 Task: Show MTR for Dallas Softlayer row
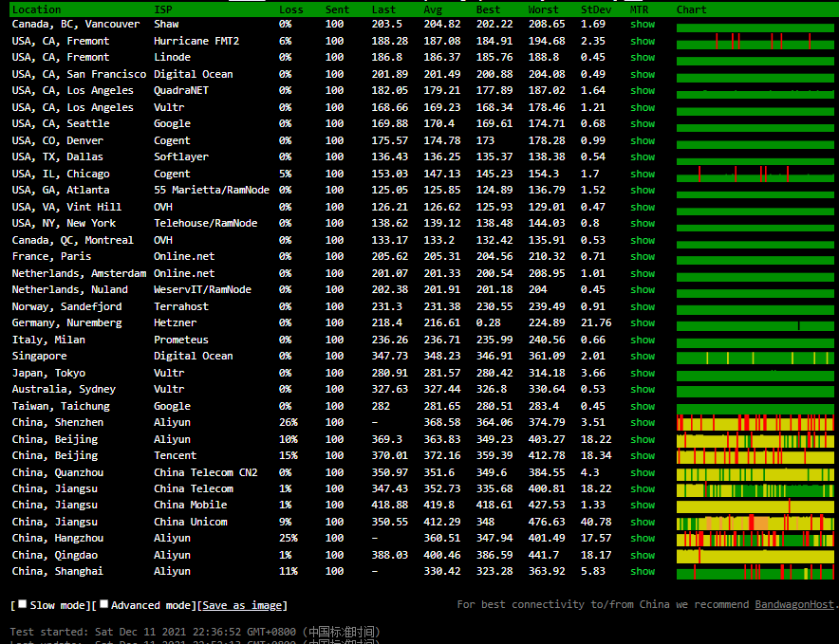click(643, 156)
